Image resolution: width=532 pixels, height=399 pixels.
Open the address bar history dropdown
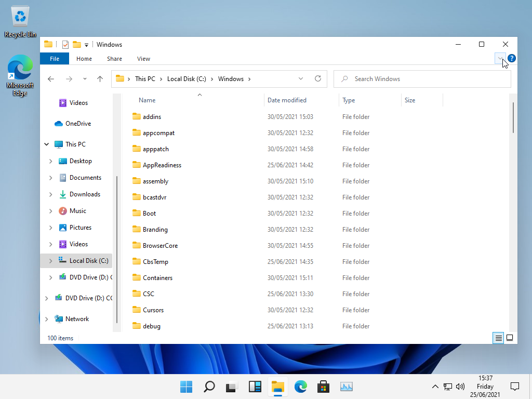tap(301, 79)
